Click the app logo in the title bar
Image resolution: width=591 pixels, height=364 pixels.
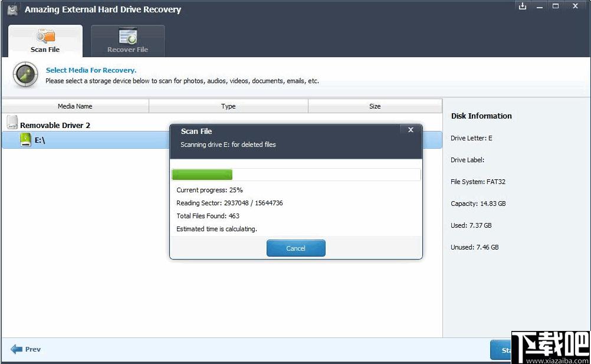(x=12, y=10)
